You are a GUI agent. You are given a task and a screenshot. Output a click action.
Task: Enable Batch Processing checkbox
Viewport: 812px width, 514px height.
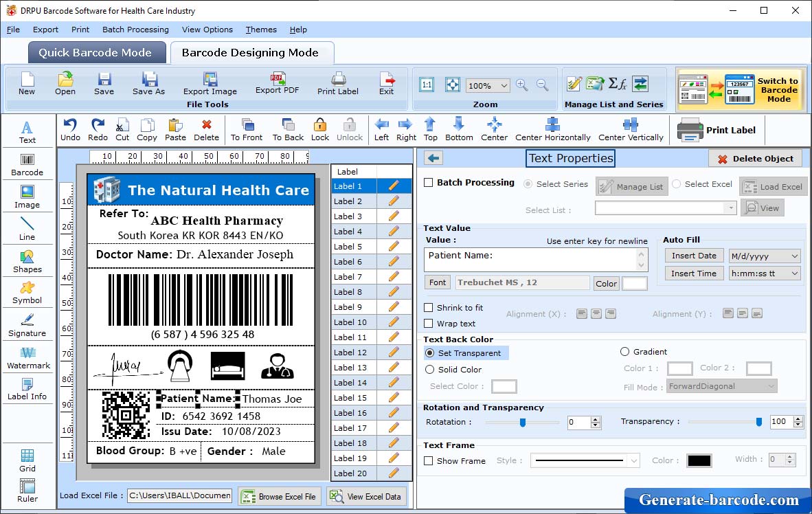[x=429, y=182]
